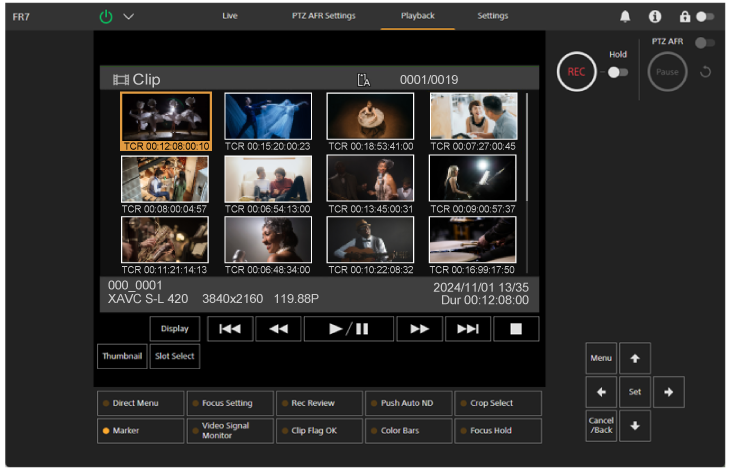Viewport: 730px width, 470px height.
Task: Click the notification bell icon
Action: coord(626,16)
